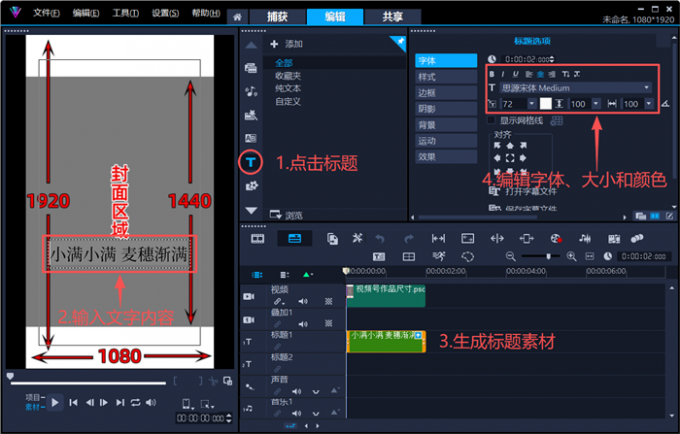Open the 边框 options tab

click(446, 92)
